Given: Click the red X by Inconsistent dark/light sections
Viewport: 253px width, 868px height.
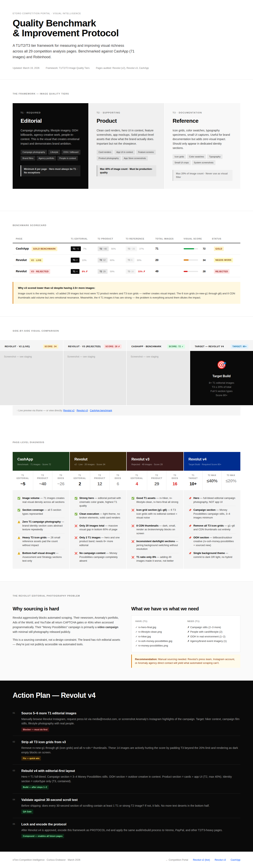Looking at the screenshot, I should coord(133,542).
